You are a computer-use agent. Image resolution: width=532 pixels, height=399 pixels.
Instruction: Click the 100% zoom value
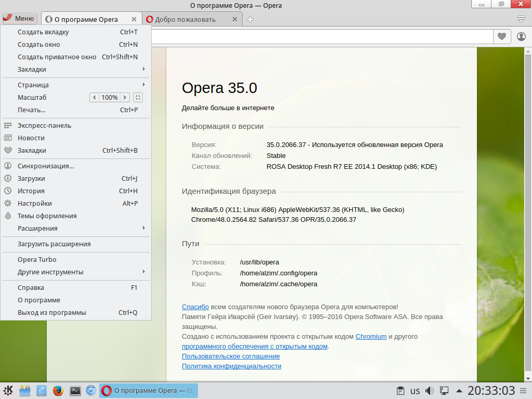click(110, 97)
